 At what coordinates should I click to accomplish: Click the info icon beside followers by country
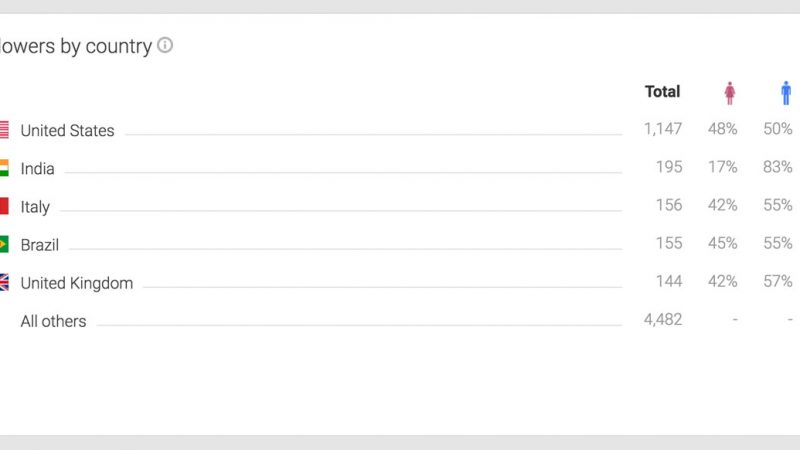165,45
